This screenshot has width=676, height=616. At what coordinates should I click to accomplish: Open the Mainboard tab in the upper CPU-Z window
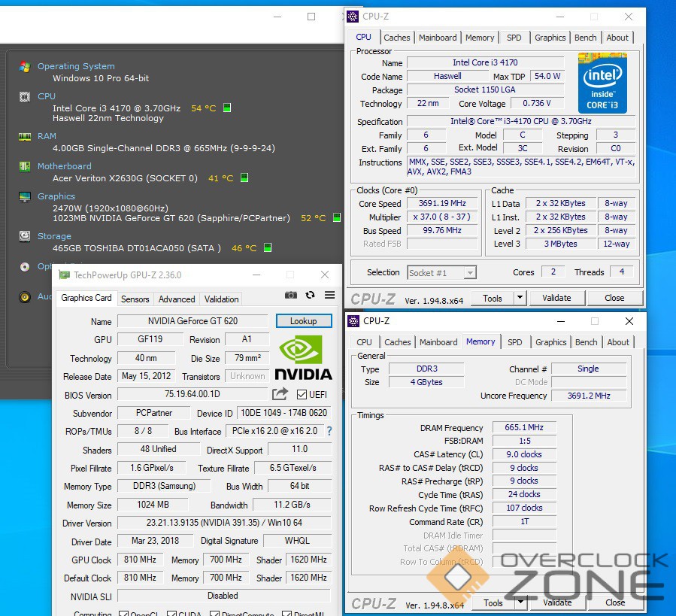(438, 38)
